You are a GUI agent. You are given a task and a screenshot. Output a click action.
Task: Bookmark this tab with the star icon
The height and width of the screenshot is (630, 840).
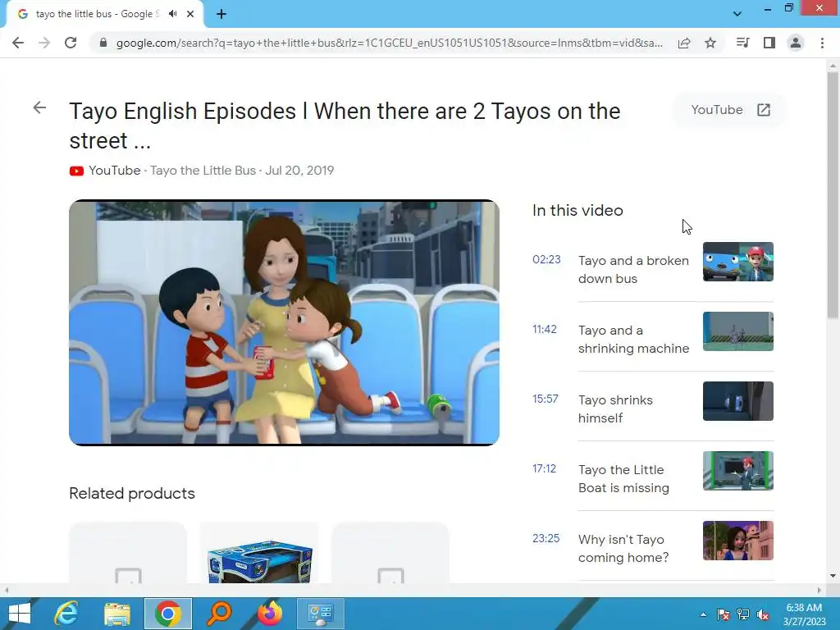tap(710, 43)
